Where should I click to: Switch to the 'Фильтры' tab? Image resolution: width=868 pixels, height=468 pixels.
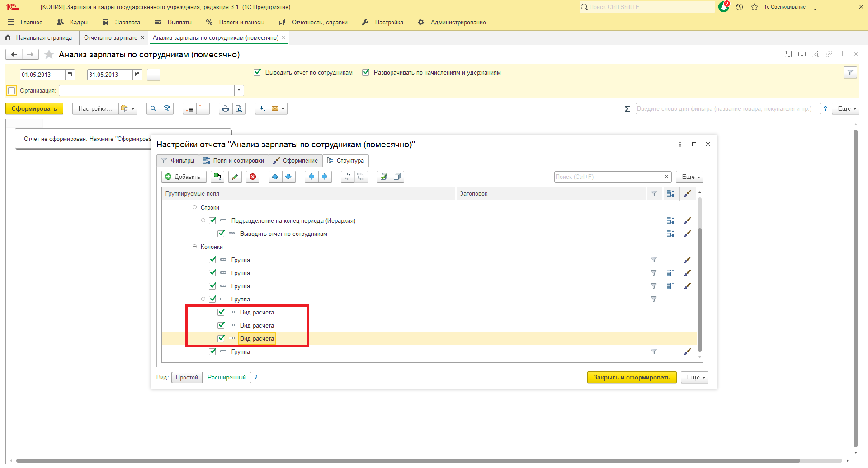(x=178, y=160)
